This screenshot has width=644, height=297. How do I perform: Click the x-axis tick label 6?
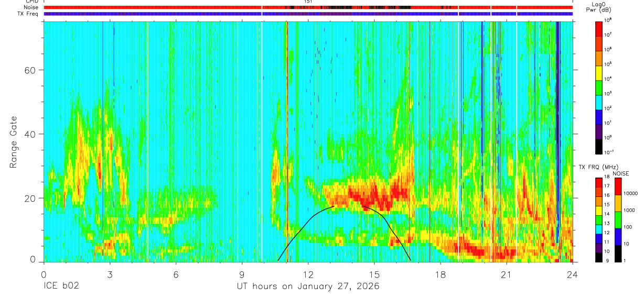point(176,274)
